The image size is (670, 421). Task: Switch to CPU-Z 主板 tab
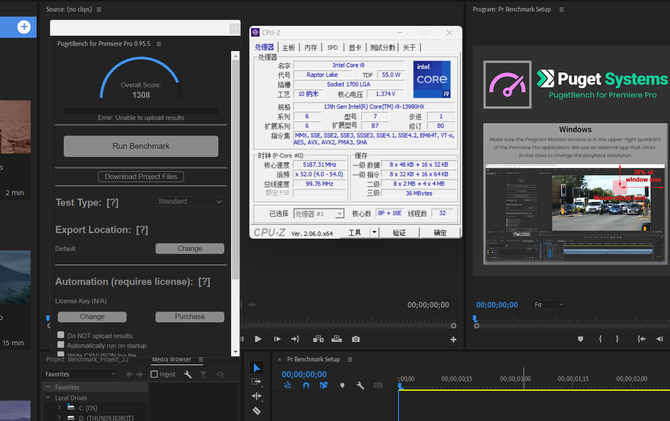(288, 47)
